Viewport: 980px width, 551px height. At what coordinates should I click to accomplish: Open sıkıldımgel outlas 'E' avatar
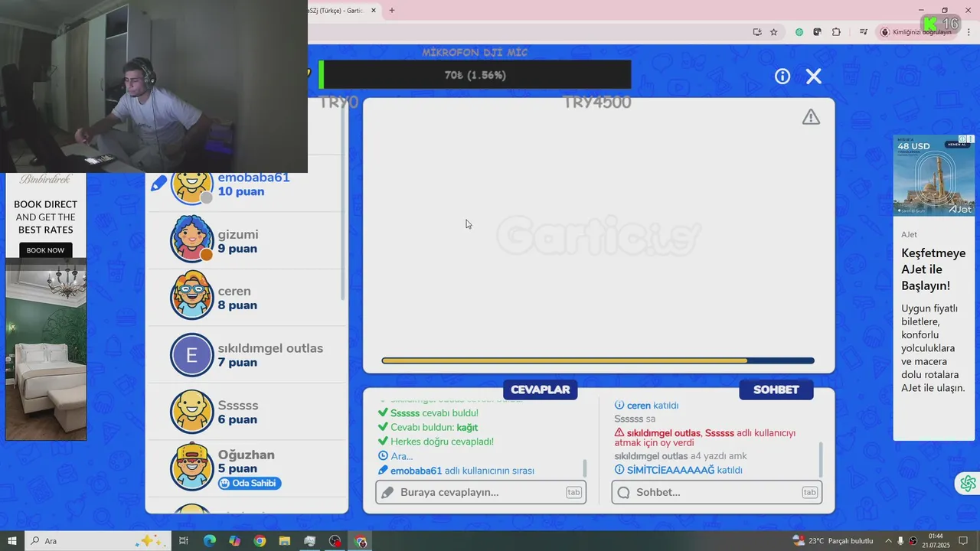point(191,355)
